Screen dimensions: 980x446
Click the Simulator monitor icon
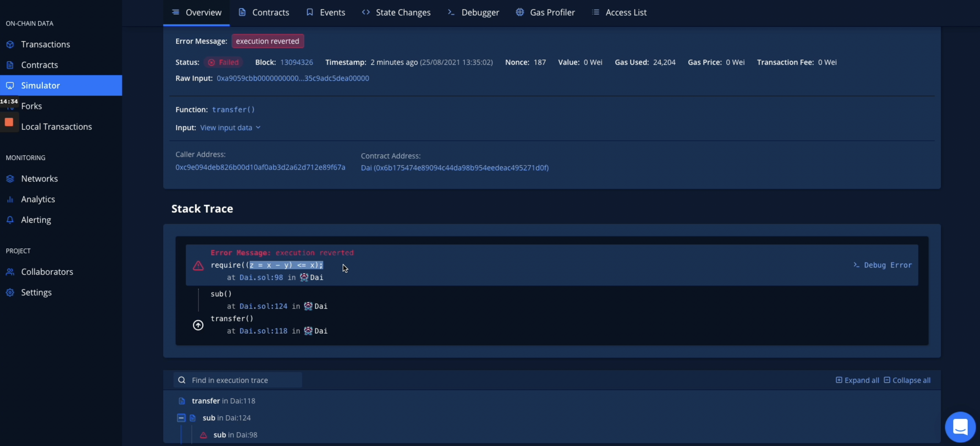click(x=10, y=86)
